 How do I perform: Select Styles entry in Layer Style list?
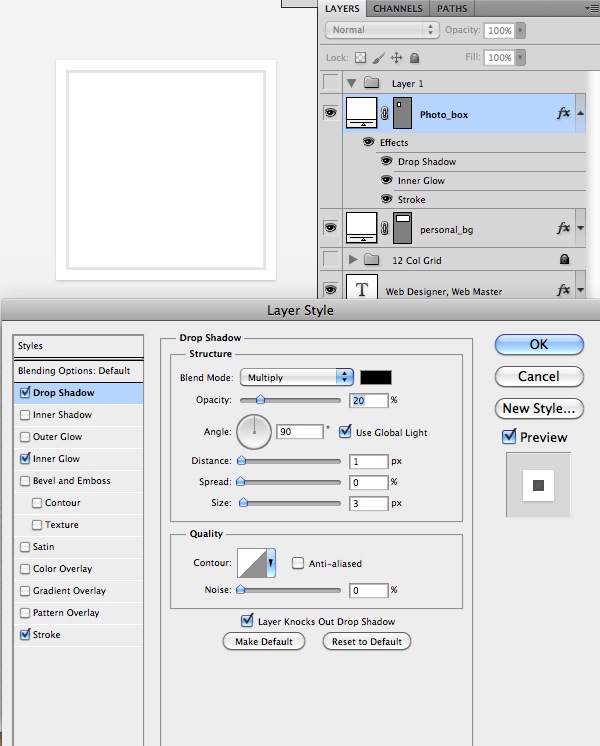[x=79, y=346]
